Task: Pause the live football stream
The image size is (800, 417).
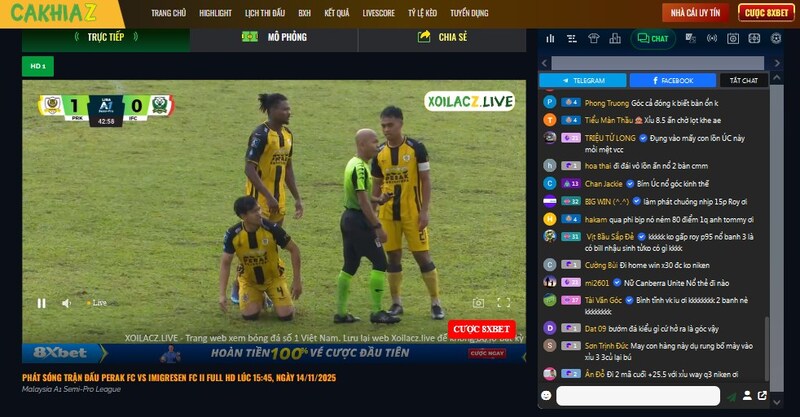Action: pyautogui.click(x=41, y=303)
